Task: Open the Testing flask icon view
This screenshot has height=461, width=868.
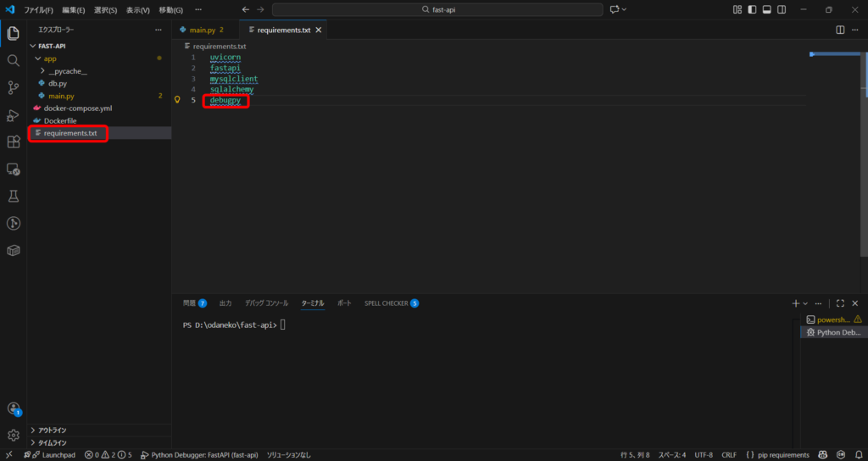Action: pyautogui.click(x=14, y=197)
